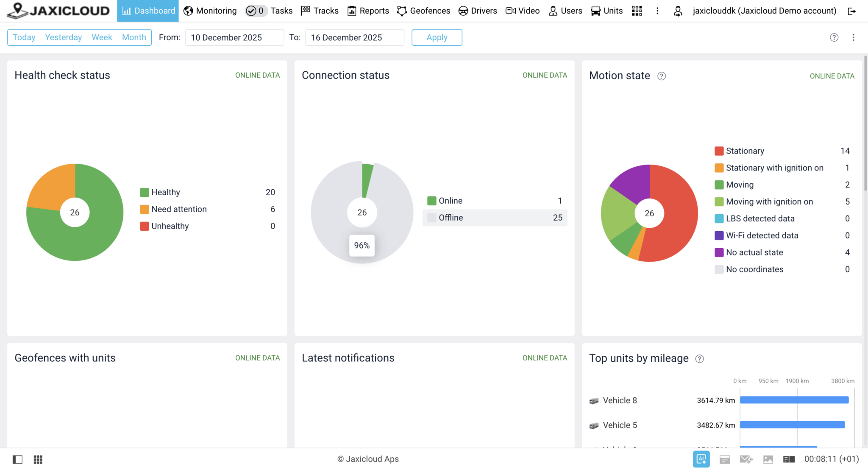The width and height of the screenshot is (868, 470).
Task: Select the Yesterday interval
Action: [x=64, y=37]
